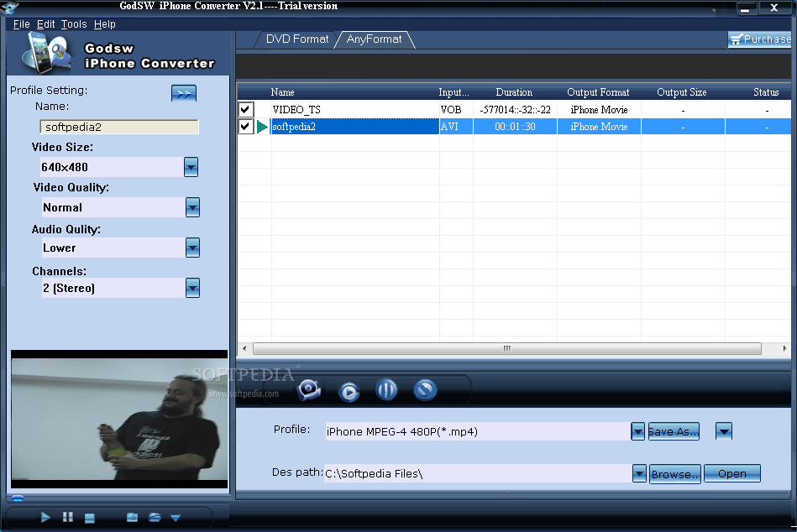
Task: Minimize the GodSW iPhone Converter window
Action: pyautogui.click(x=746, y=8)
